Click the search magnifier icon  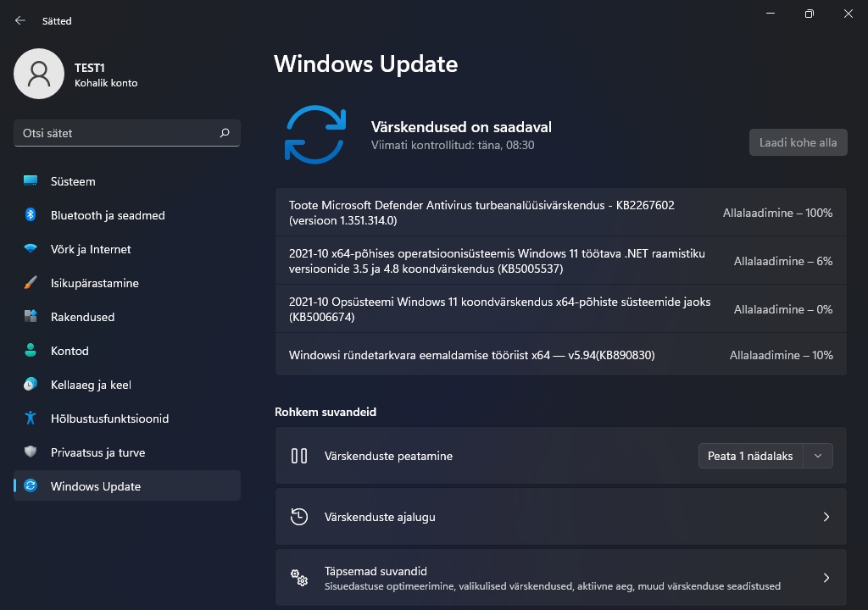(225, 133)
